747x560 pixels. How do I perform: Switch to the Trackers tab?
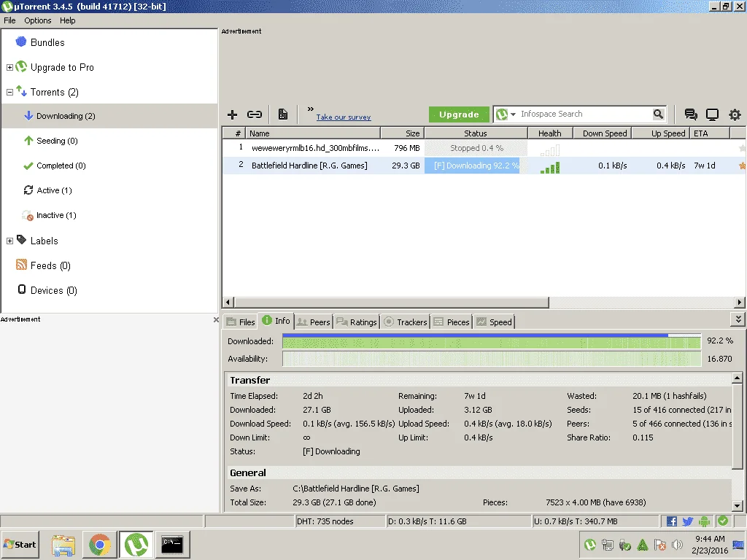406,322
